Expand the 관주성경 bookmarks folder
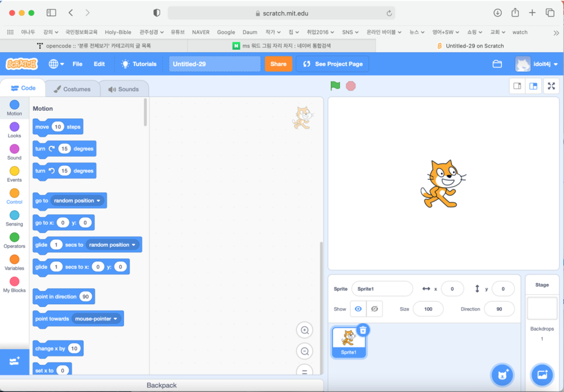 [151, 32]
